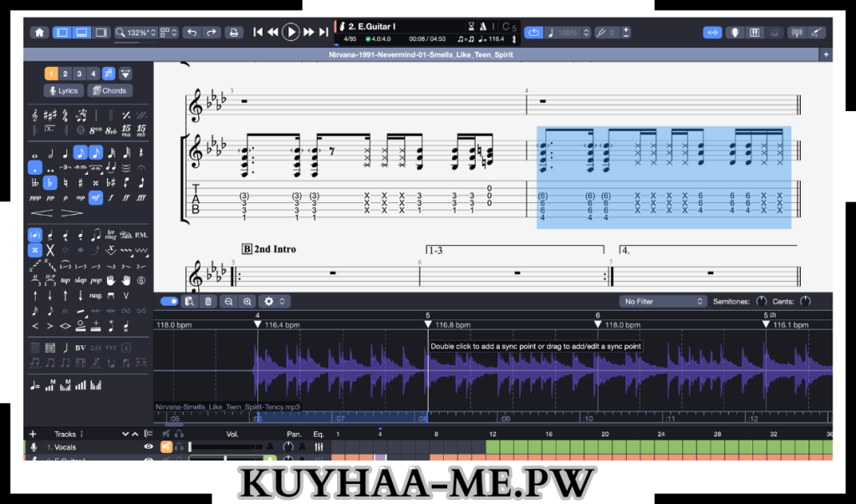The width and height of the screenshot is (856, 504).
Task: Start playback with the Play button
Action: pyautogui.click(x=291, y=33)
